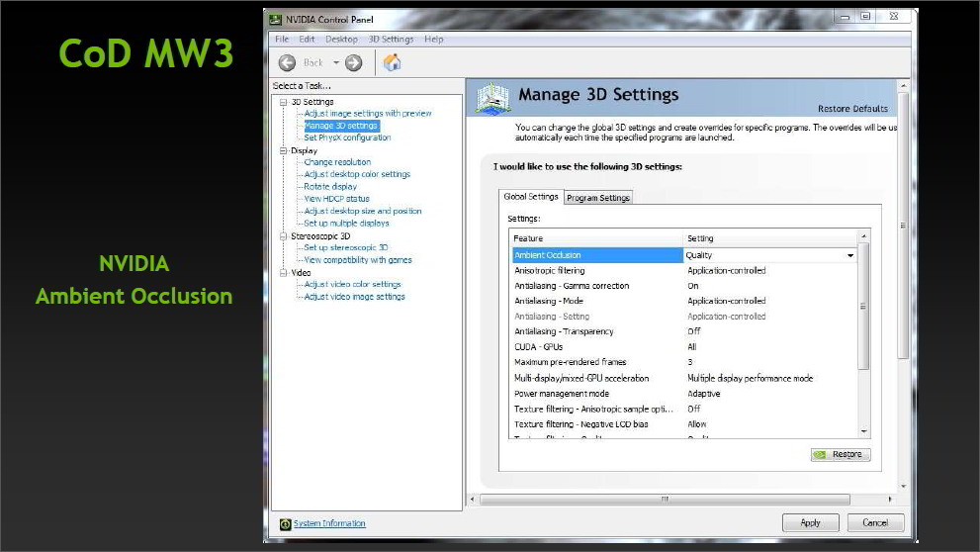Select Antialiasing - Gamma correction row
The height and width of the screenshot is (552, 980).
(684, 286)
